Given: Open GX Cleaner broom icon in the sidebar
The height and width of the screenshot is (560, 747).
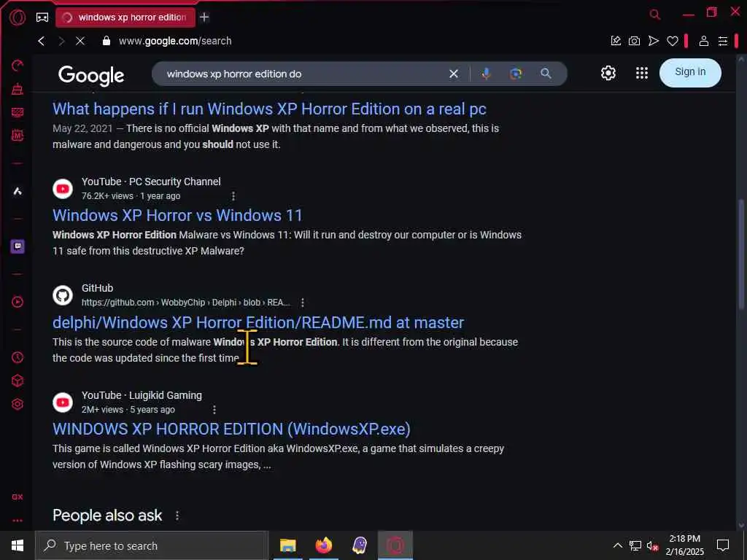Looking at the screenshot, I should point(18,88).
